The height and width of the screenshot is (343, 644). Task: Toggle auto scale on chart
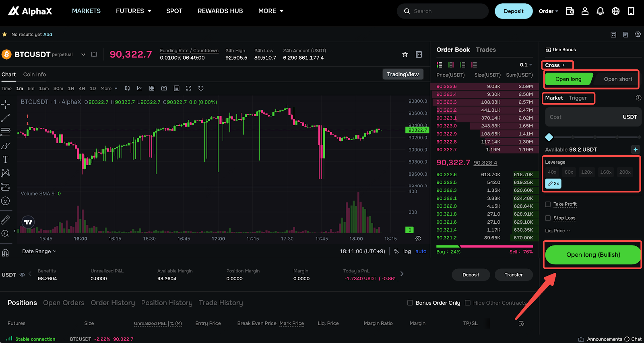point(421,251)
